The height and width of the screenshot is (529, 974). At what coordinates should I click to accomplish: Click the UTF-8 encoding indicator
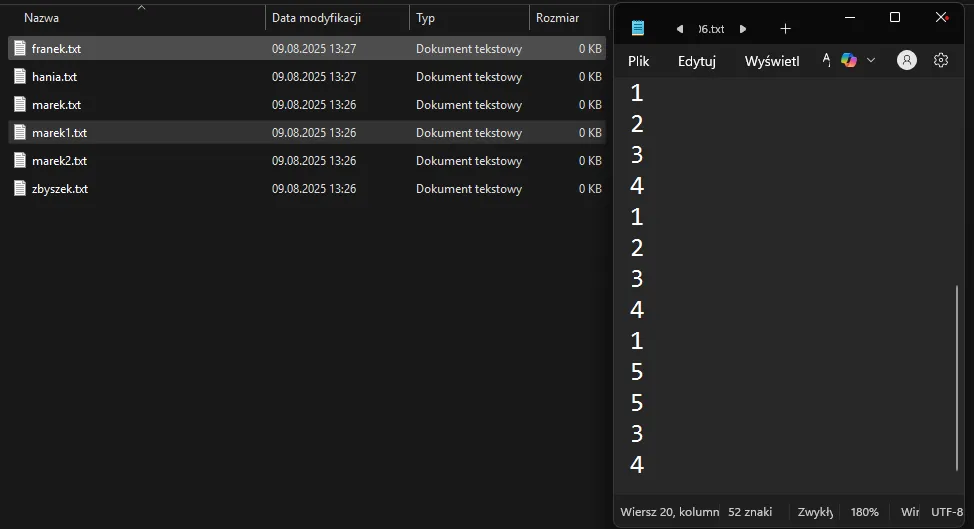pos(947,512)
